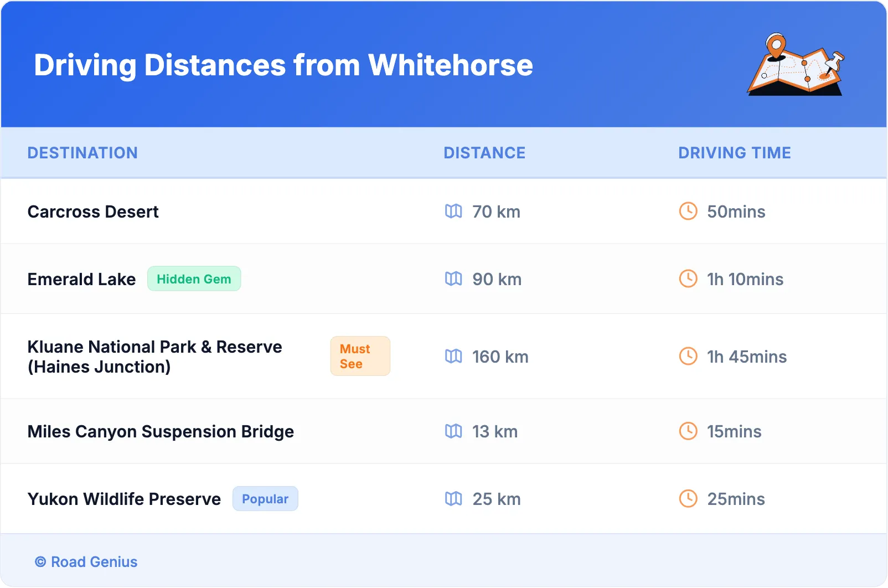Click the Popular badge
The height and width of the screenshot is (588, 888).
pyautogui.click(x=265, y=498)
